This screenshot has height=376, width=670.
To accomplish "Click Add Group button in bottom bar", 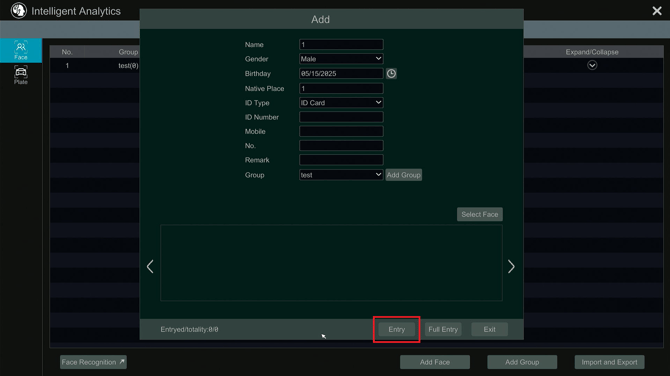I will [522, 362].
